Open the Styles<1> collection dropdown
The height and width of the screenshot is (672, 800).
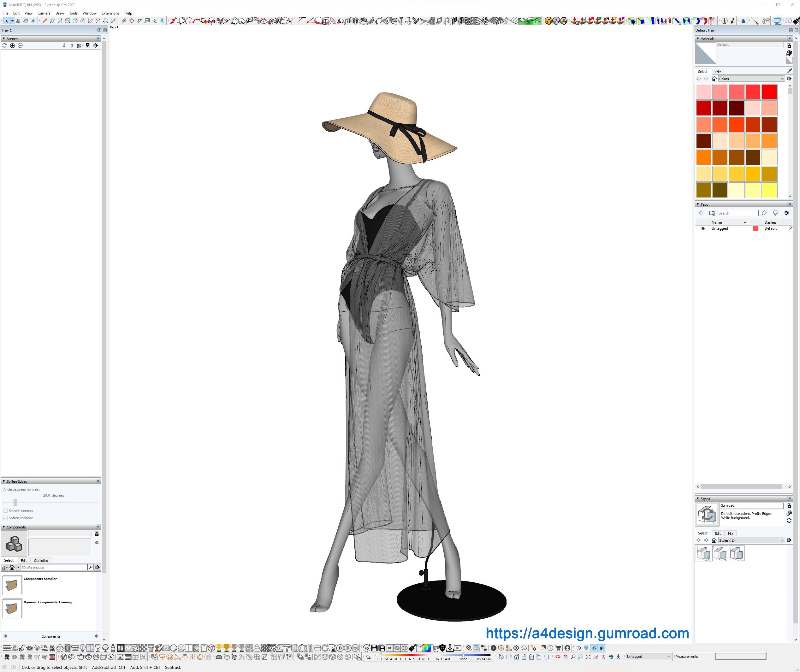[782, 540]
